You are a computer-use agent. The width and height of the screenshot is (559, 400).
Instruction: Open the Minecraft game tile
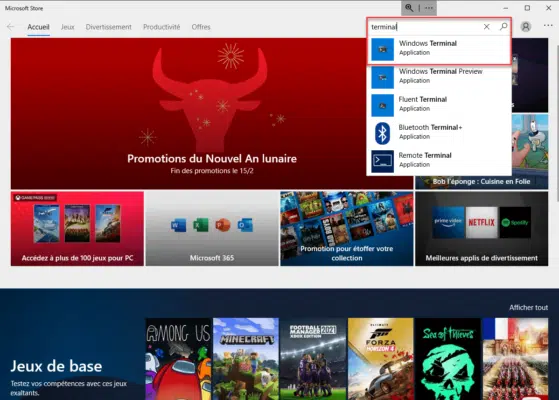point(246,359)
